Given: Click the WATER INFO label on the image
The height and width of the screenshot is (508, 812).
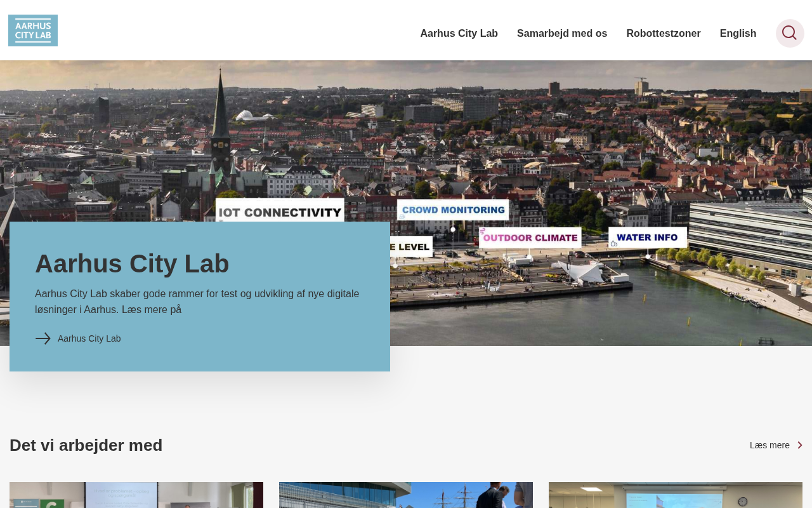Looking at the screenshot, I should [647, 237].
